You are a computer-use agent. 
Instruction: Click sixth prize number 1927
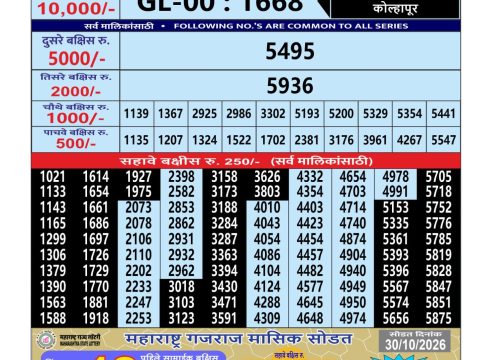tap(138, 177)
